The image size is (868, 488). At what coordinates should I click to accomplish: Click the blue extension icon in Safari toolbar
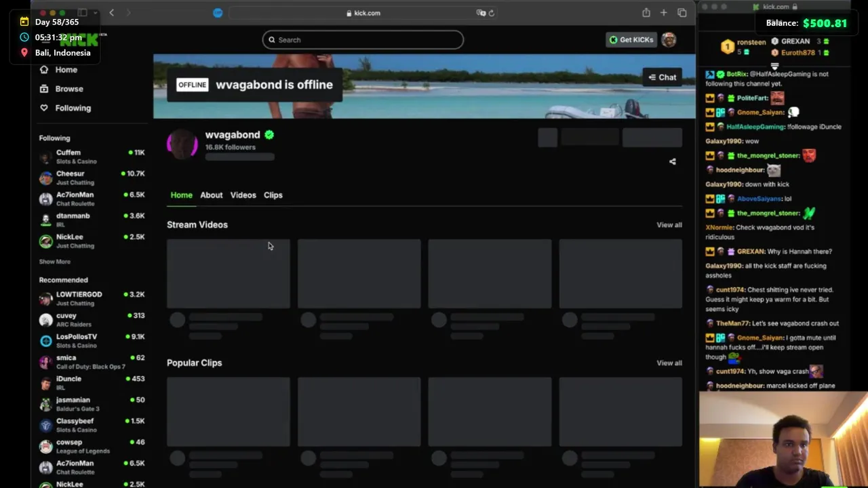pos(218,13)
